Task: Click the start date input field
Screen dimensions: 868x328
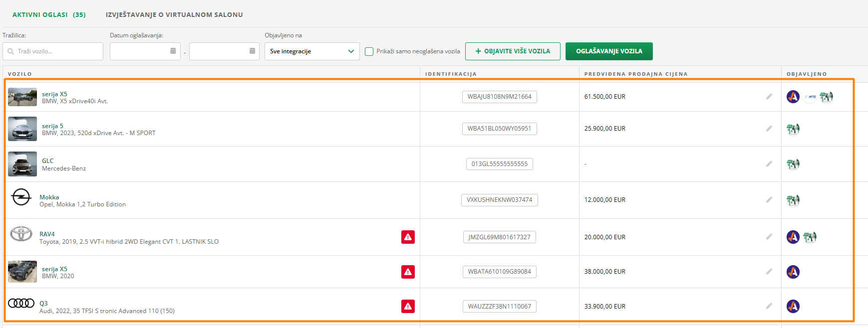Action: coord(145,51)
